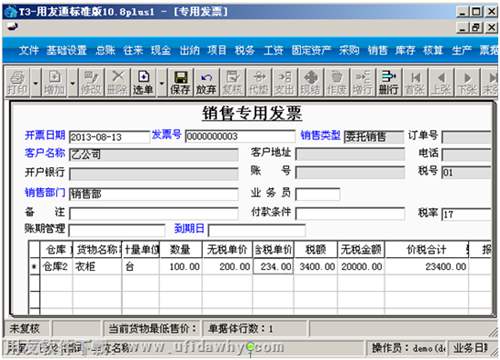
Task: Save the invoice with the 保存 icon
Action: [x=180, y=83]
